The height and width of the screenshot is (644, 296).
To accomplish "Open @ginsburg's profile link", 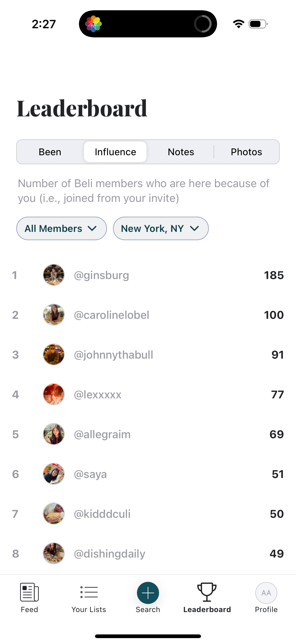I will tap(101, 275).
